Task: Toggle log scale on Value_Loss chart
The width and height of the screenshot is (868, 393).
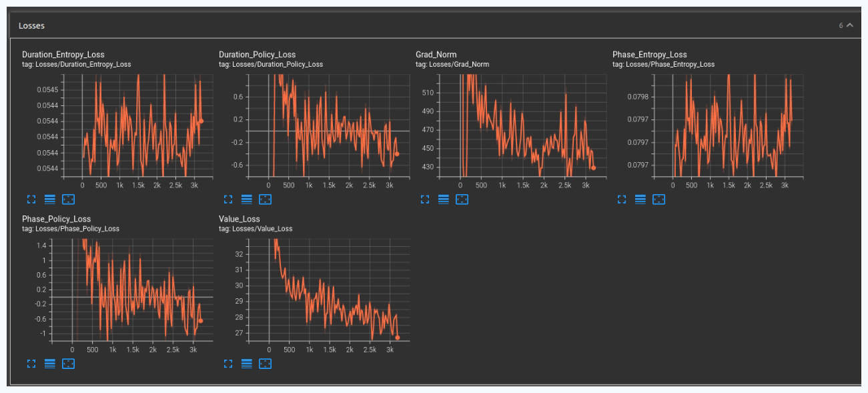Action: click(x=246, y=364)
